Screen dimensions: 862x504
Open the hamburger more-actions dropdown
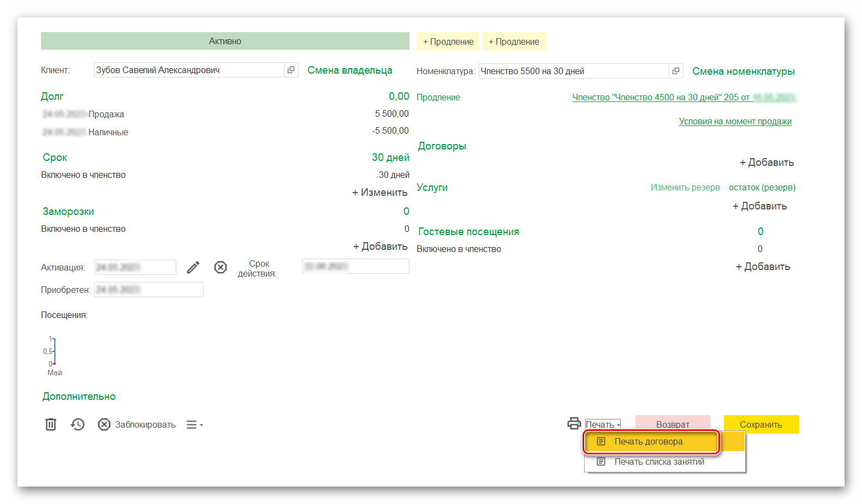[194, 424]
